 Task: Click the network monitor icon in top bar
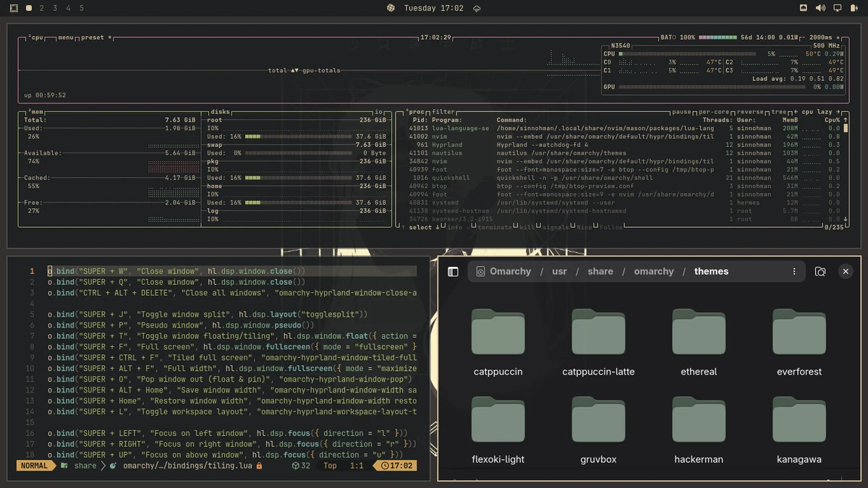(838, 8)
